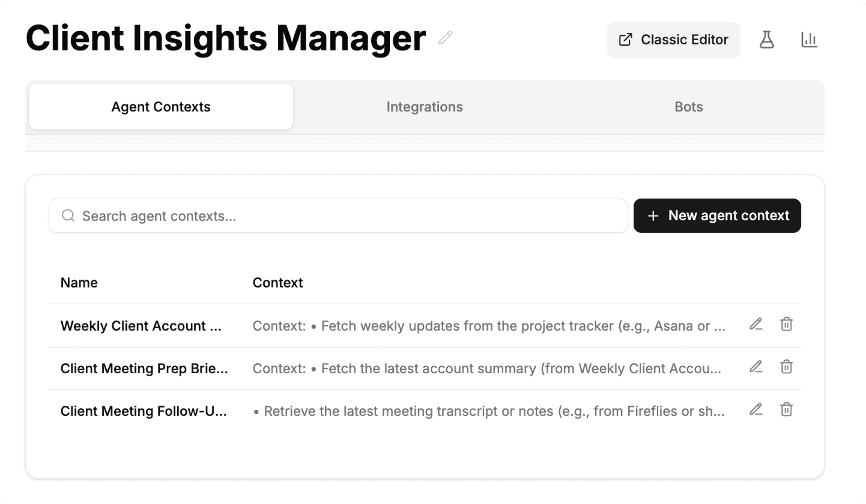Viewport: 866px width, 504px height.
Task: Click the search magnifier icon
Action: click(68, 215)
